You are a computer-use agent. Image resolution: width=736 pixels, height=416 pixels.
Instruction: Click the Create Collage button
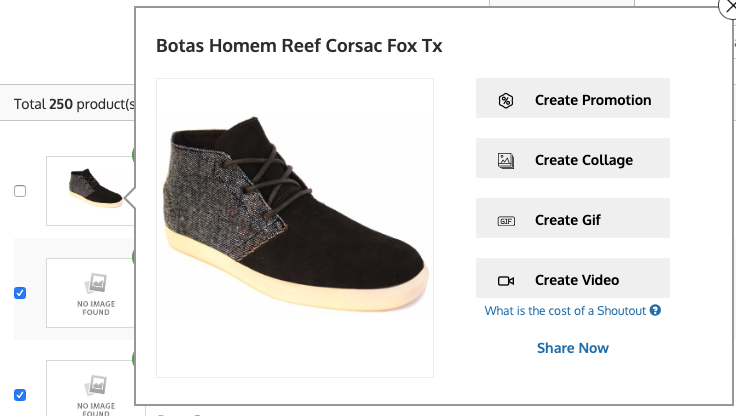coord(573,158)
